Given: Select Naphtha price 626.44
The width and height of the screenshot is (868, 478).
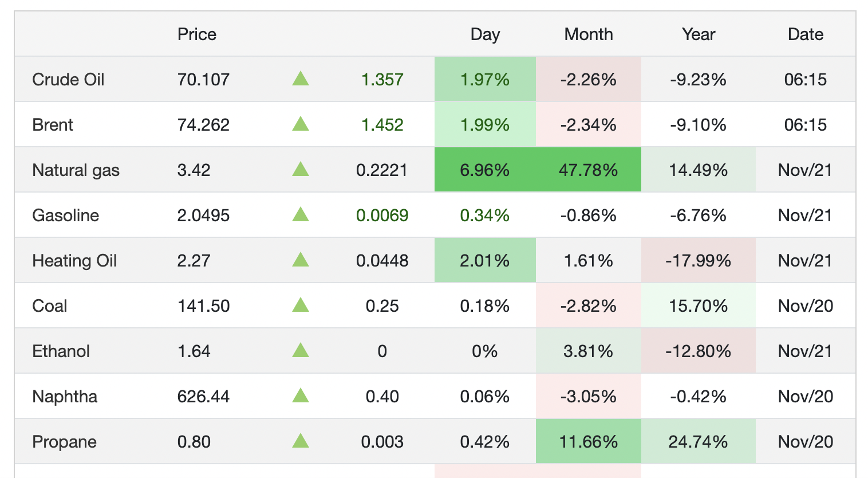Looking at the screenshot, I should pos(203,396).
